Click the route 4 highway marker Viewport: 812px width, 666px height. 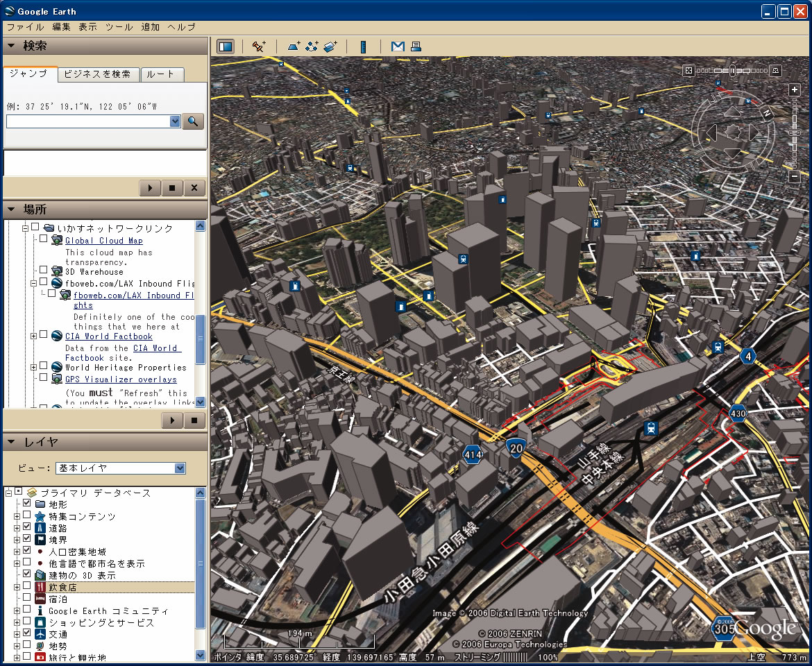747,355
